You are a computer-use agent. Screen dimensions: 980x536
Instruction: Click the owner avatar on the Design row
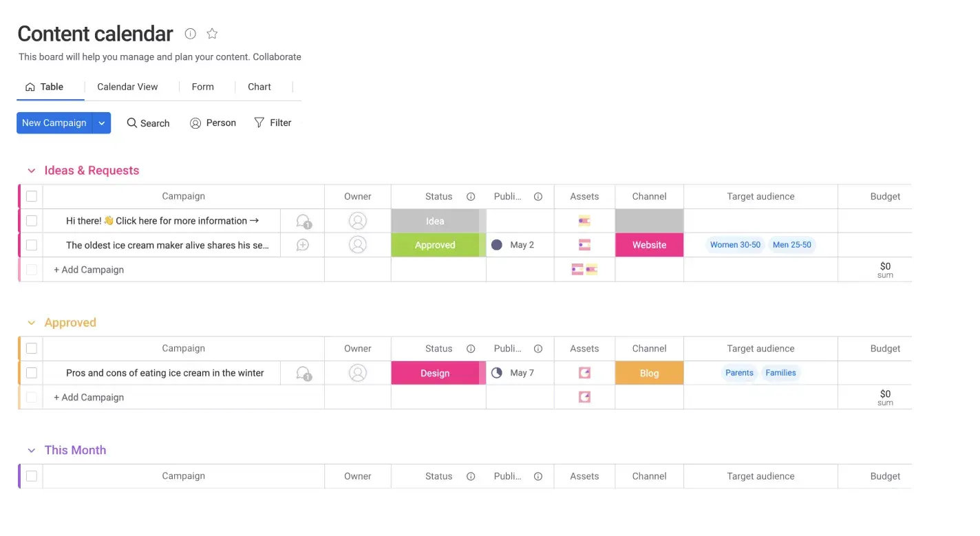click(x=357, y=372)
